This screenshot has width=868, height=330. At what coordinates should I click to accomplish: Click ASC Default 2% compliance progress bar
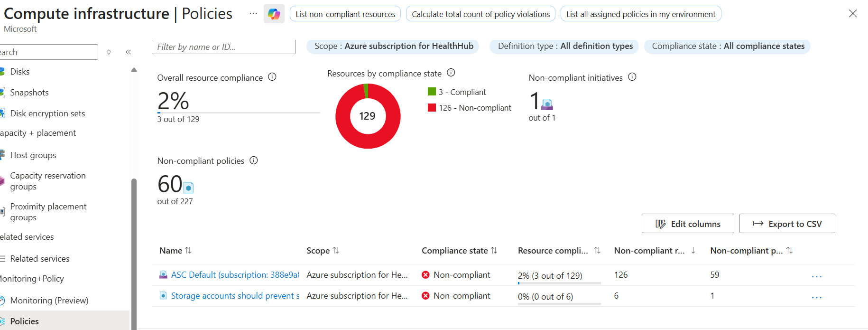(559, 283)
